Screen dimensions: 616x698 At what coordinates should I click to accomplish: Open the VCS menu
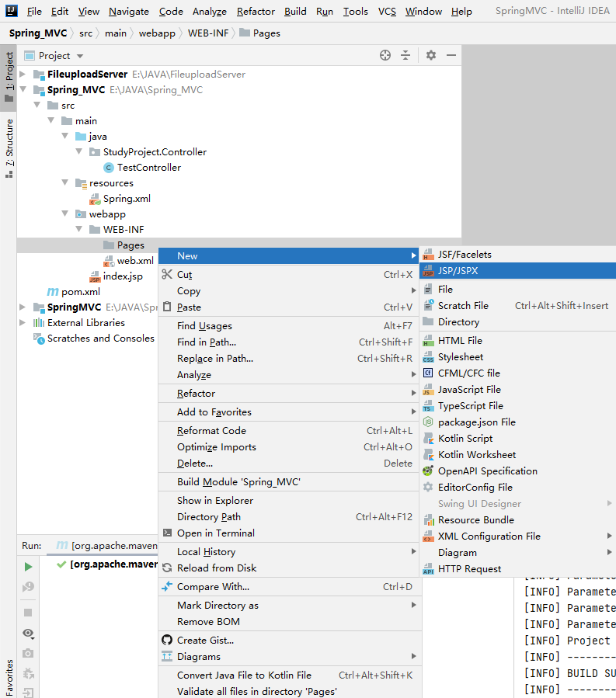387,11
